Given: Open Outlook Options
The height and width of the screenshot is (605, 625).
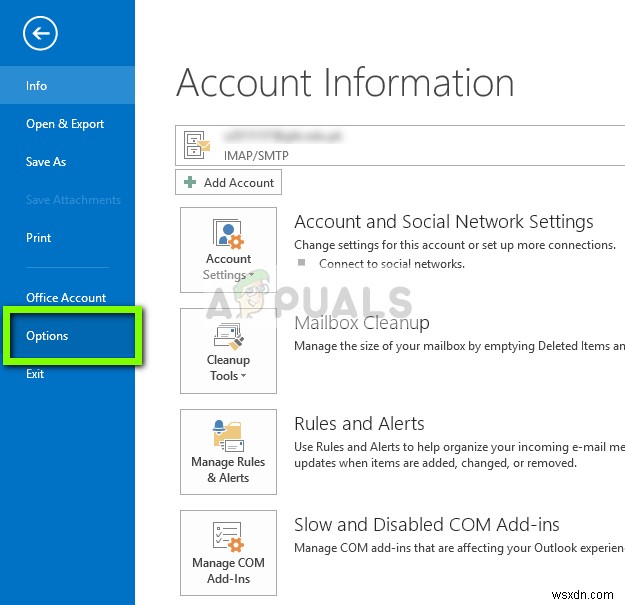Looking at the screenshot, I should tap(72, 336).
